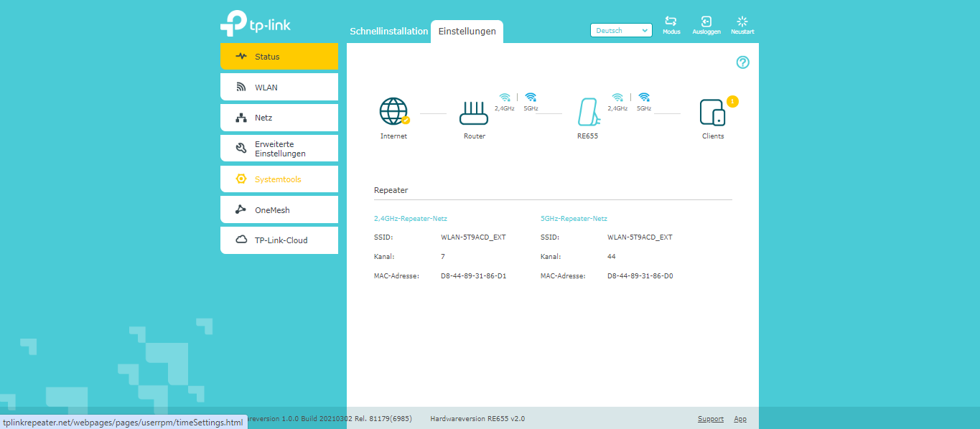Click the Clients devices icon
980x429 pixels.
pyautogui.click(x=713, y=113)
